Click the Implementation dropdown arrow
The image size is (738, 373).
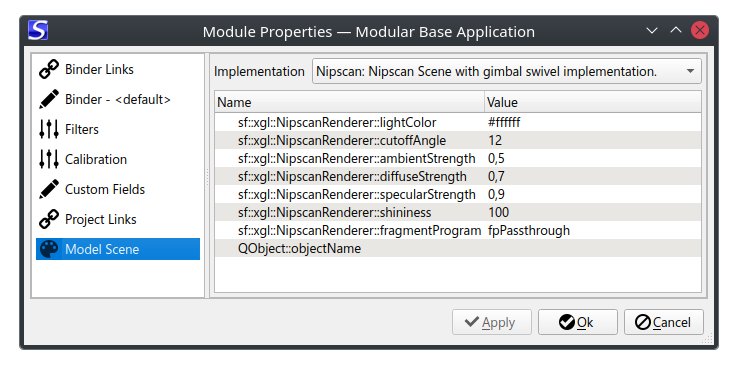coord(690,72)
